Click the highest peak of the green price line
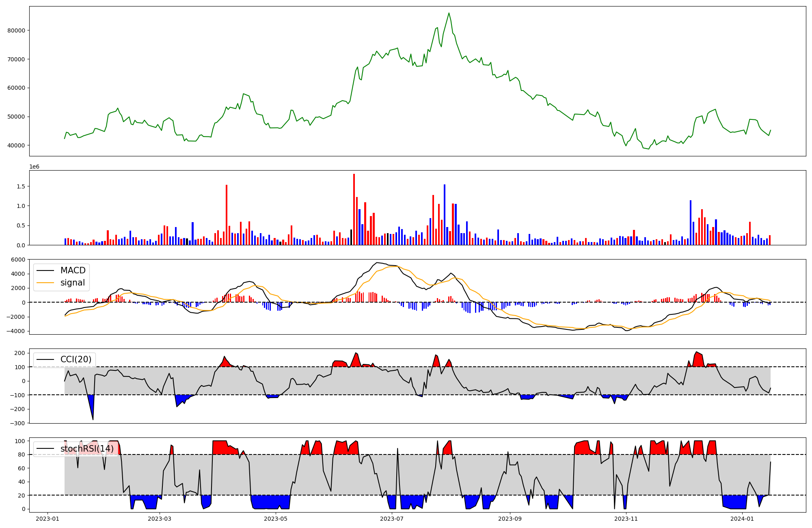 coord(449,13)
